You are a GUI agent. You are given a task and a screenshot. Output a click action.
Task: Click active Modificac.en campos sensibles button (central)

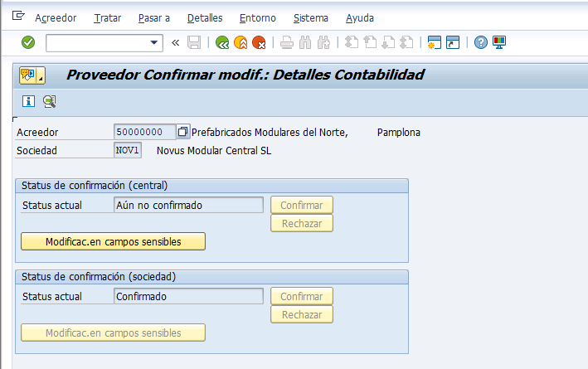114,241
